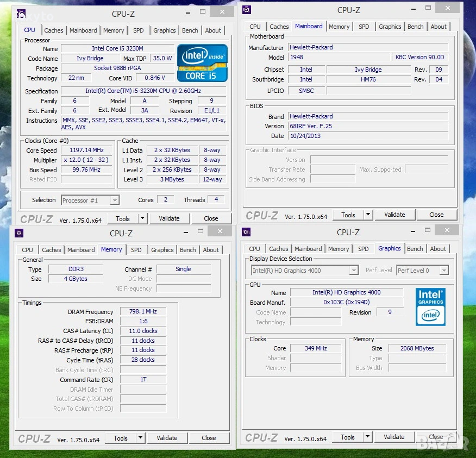This screenshot has width=476, height=458.
Task: Click the processor Name field showing i5 3230M
Action: tap(117, 49)
